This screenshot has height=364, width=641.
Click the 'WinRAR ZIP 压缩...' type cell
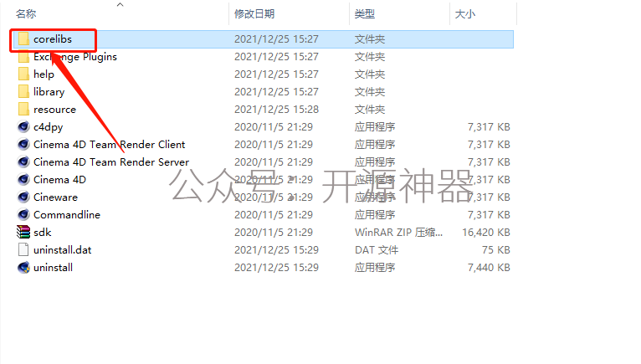point(398,233)
